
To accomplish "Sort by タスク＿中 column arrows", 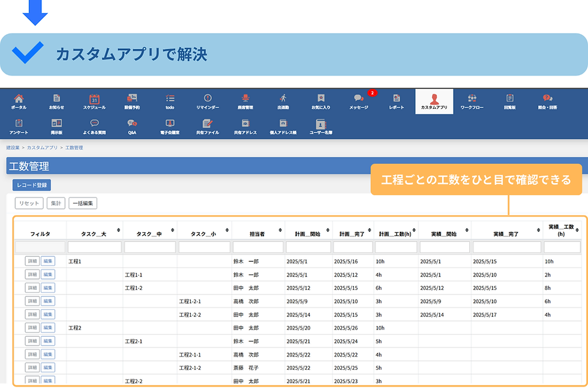I will (x=173, y=230).
